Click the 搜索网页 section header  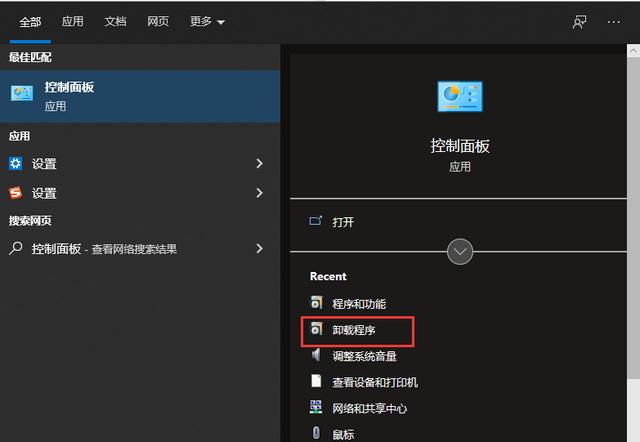pos(30,221)
